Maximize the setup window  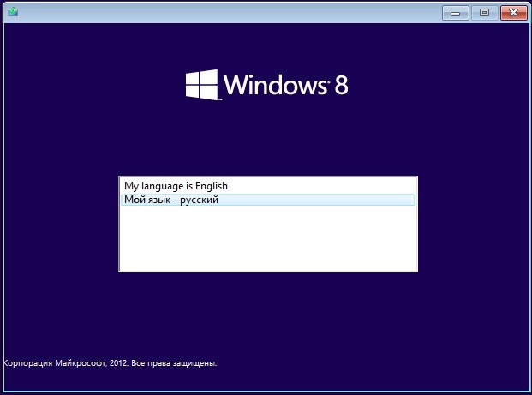tap(484, 13)
